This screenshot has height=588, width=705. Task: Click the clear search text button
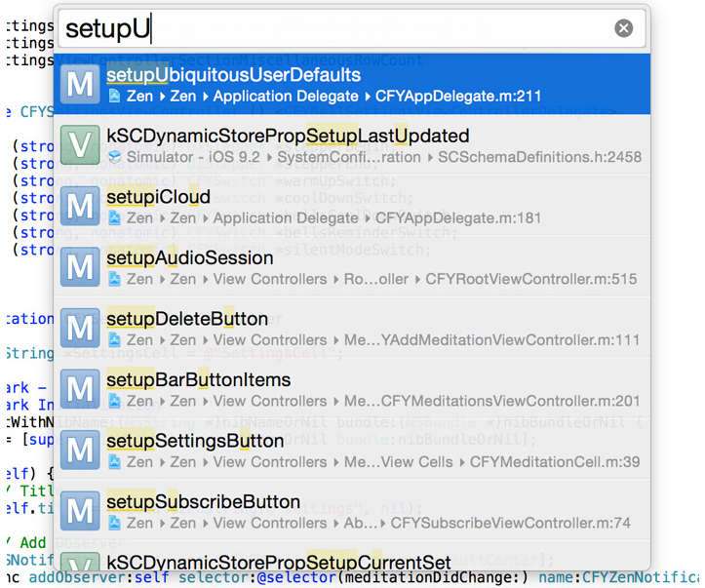pos(624,29)
